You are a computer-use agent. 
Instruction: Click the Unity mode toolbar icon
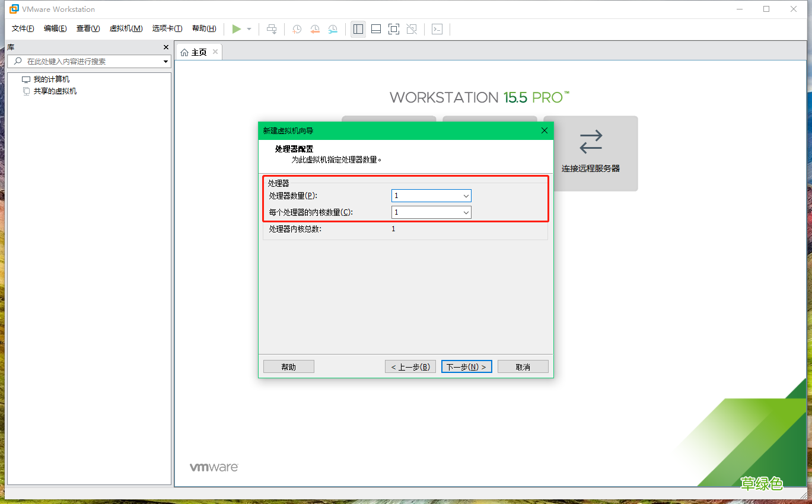[411, 28]
